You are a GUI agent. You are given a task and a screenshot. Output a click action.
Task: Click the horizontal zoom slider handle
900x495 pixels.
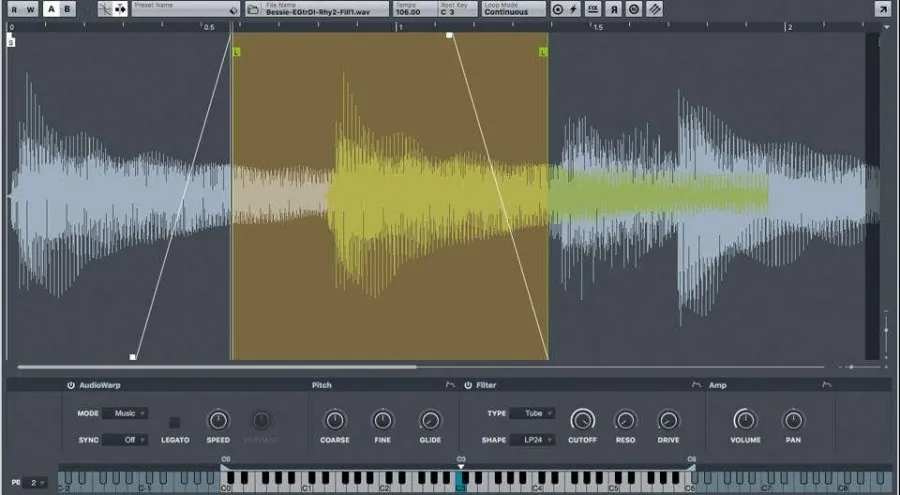tap(851, 367)
